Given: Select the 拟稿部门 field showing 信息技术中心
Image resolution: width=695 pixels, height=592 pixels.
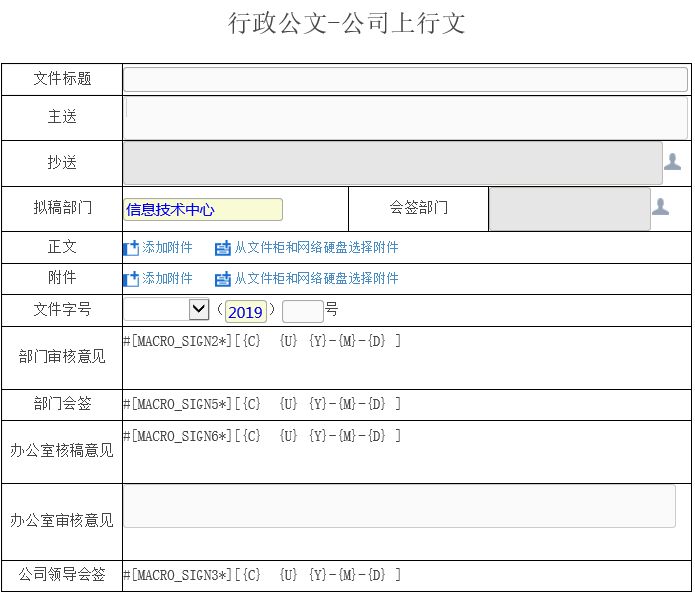Looking at the screenshot, I should [x=203, y=210].
